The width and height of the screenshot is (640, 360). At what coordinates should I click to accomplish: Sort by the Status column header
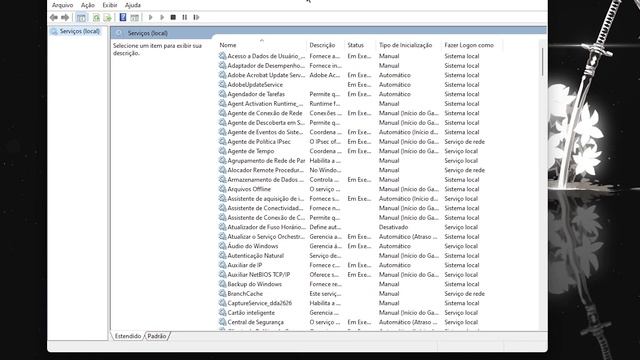(360, 45)
